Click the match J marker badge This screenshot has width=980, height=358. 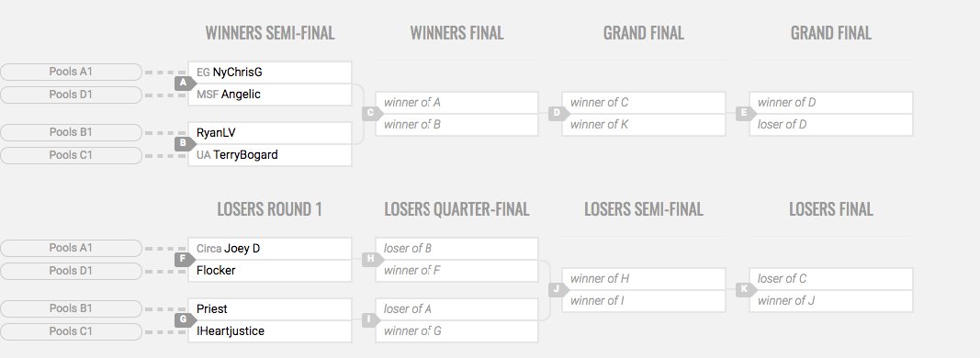pyautogui.click(x=558, y=289)
